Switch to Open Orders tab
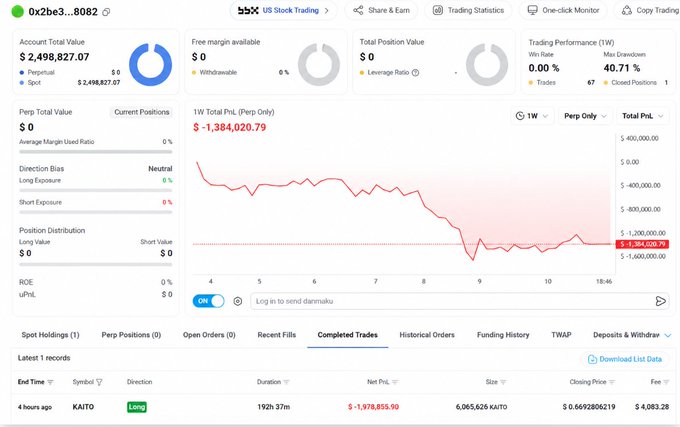 (x=209, y=335)
